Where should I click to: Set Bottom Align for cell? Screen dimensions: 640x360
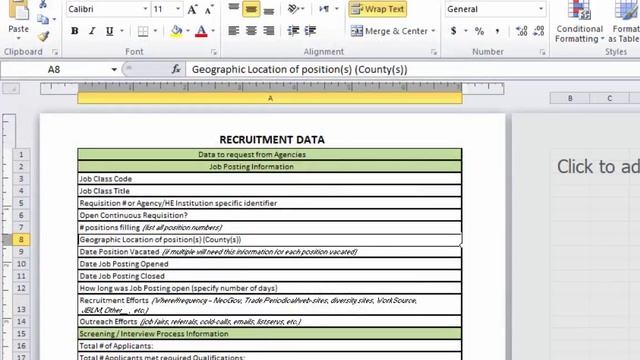click(x=269, y=9)
